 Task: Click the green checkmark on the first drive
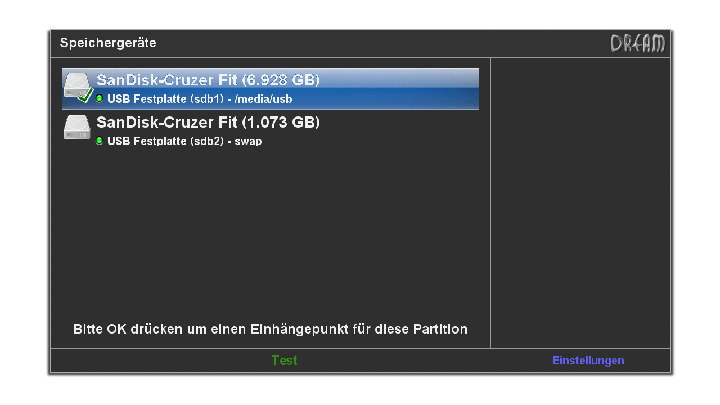pos(85,96)
